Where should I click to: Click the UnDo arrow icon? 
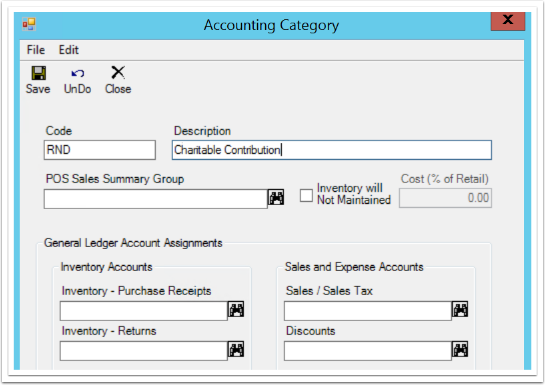pyautogui.click(x=78, y=73)
